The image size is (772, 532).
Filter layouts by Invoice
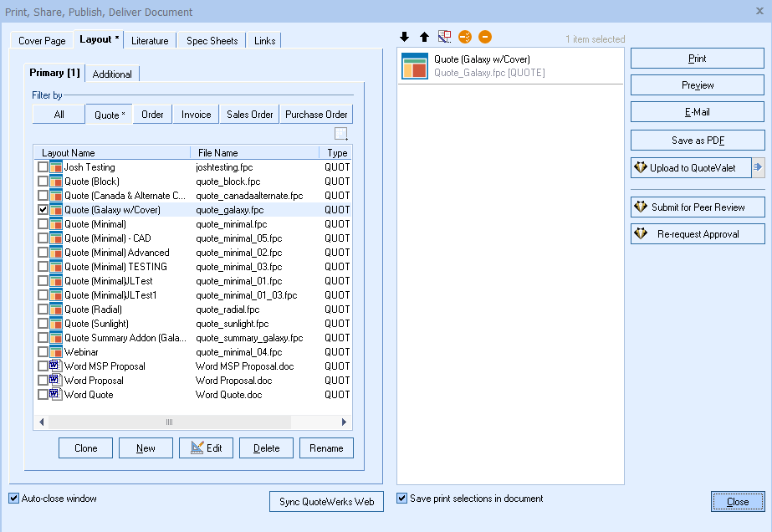197,115
